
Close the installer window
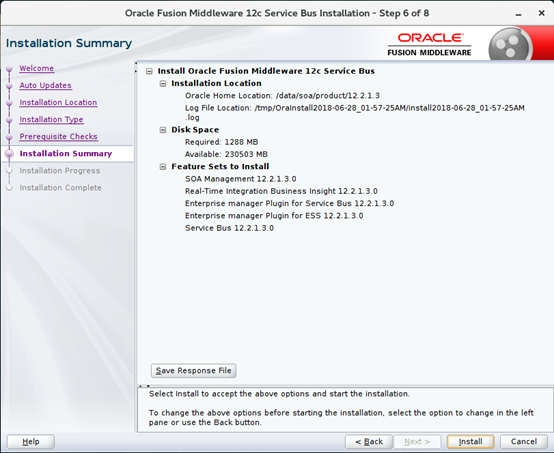point(541,13)
